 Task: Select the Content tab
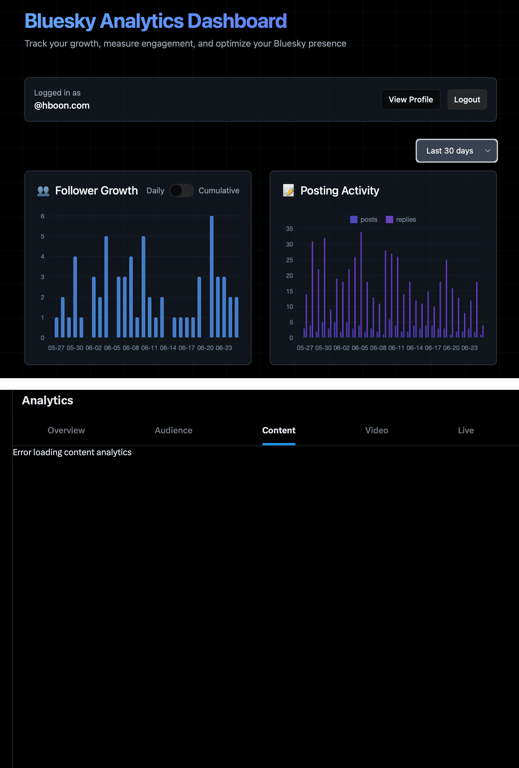[x=279, y=431]
